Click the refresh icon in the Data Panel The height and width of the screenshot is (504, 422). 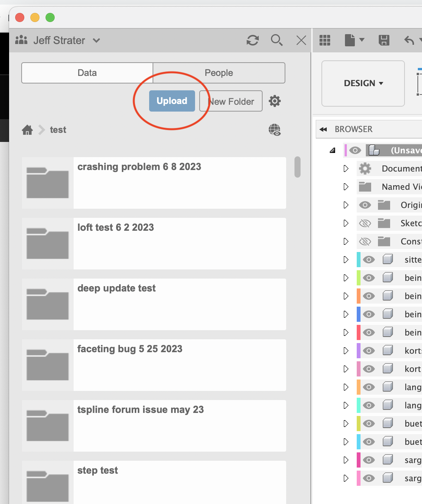point(253,40)
